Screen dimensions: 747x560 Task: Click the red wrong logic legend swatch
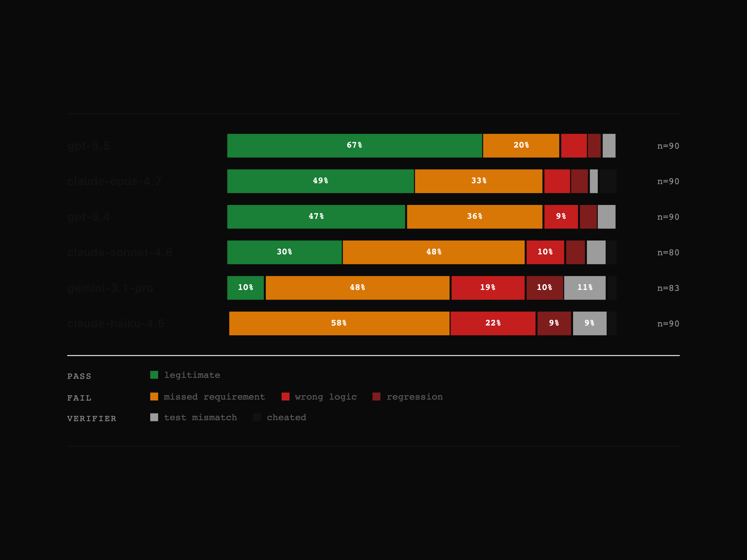coord(285,397)
